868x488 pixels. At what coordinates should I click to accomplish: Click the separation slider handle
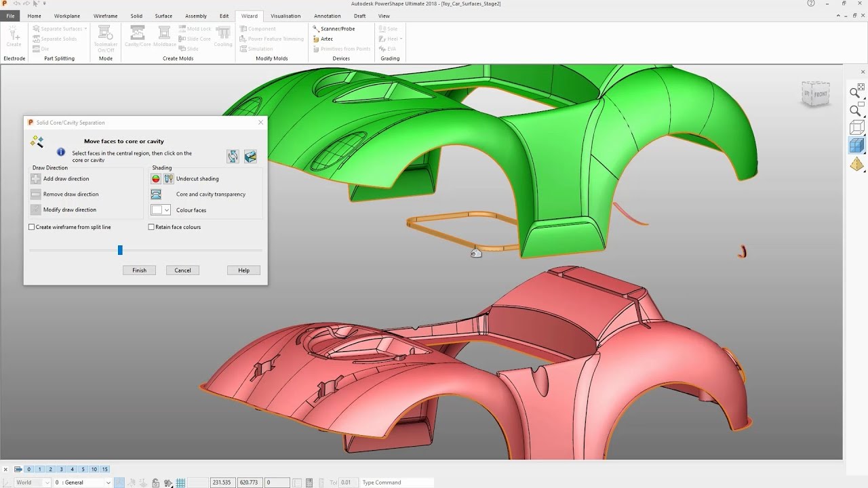point(120,250)
